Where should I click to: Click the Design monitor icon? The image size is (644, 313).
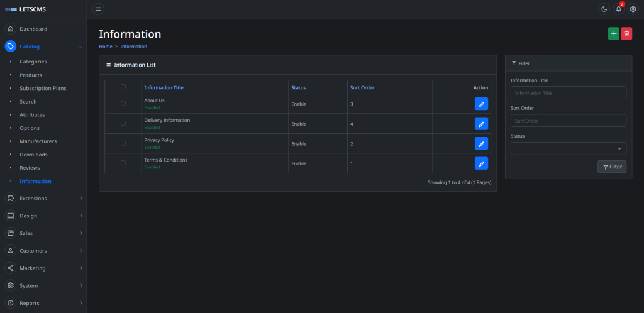(11, 216)
